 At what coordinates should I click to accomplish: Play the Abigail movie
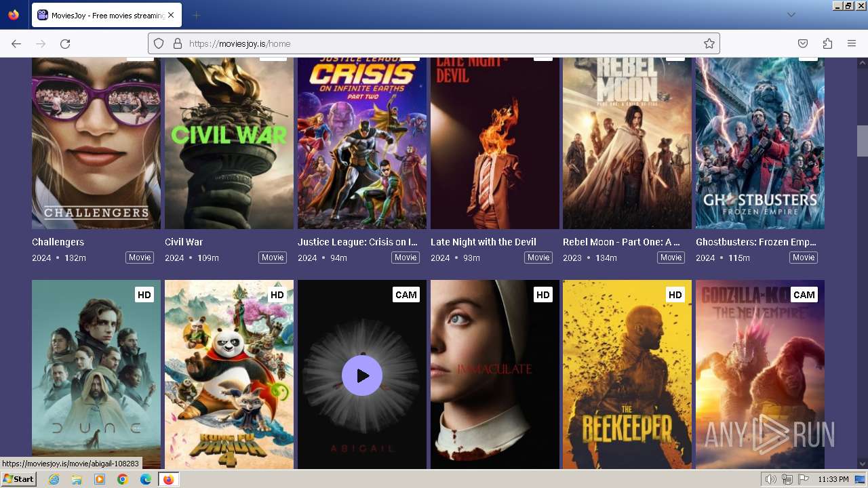pos(362,375)
